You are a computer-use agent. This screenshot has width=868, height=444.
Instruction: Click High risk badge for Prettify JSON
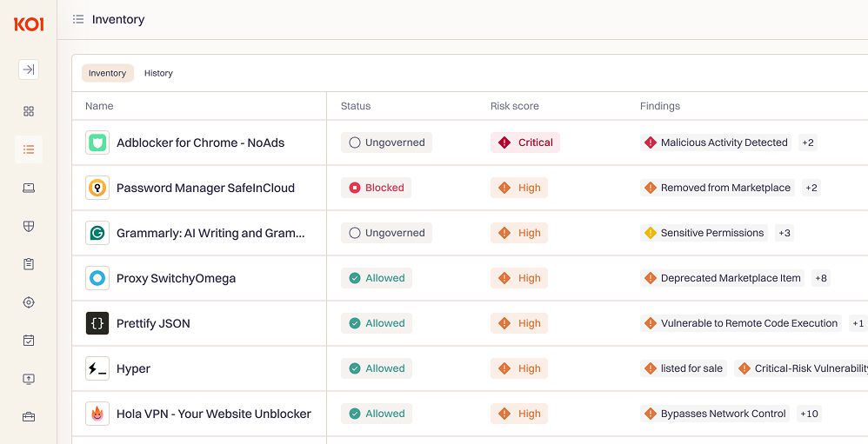(x=519, y=323)
